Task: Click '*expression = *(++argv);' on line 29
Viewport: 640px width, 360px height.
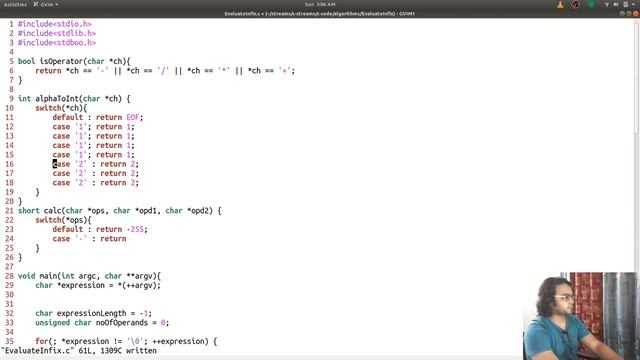Action: tap(109, 286)
